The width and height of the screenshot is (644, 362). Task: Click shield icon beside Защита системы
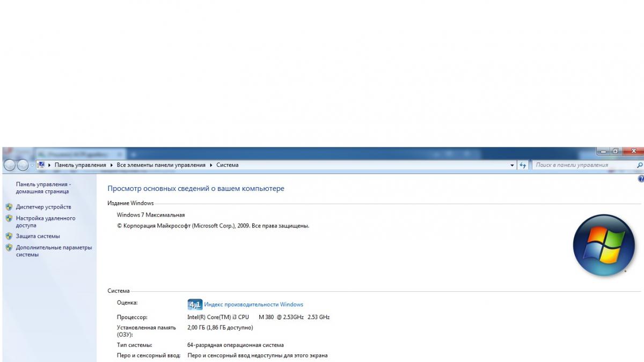(9, 236)
